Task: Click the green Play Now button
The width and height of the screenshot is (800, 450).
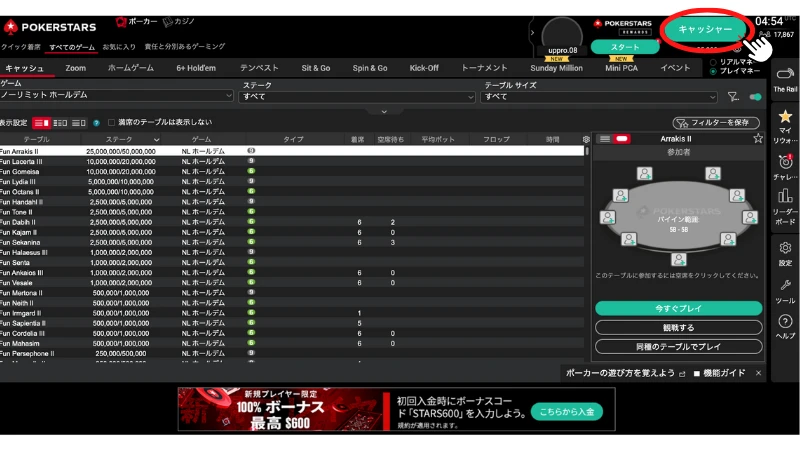Action: click(678, 309)
